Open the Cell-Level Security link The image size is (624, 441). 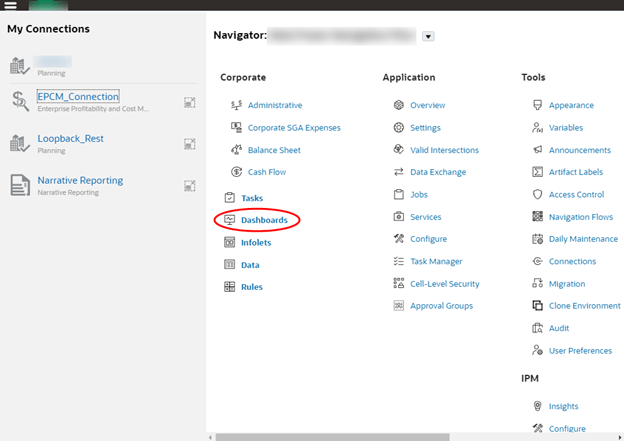pyautogui.click(x=444, y=284)
